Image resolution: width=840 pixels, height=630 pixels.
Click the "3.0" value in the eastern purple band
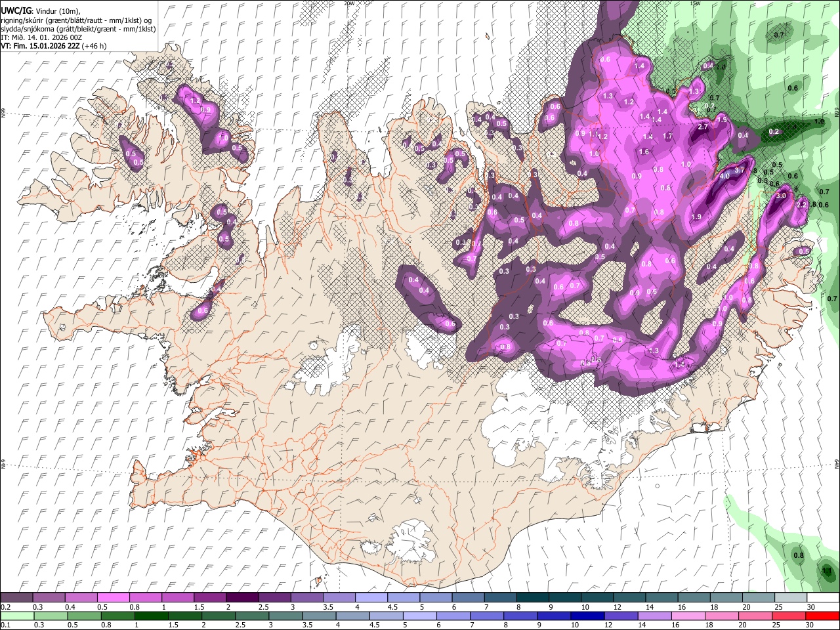coord(781,196)
